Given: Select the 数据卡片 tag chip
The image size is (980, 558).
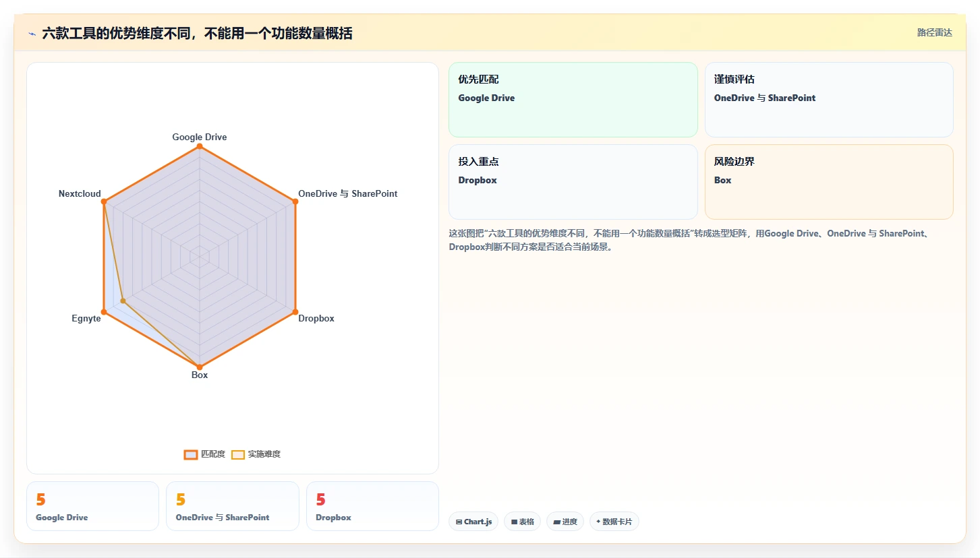Looking at the screenshot, I should pyautogui.click(x=614, y=522).
